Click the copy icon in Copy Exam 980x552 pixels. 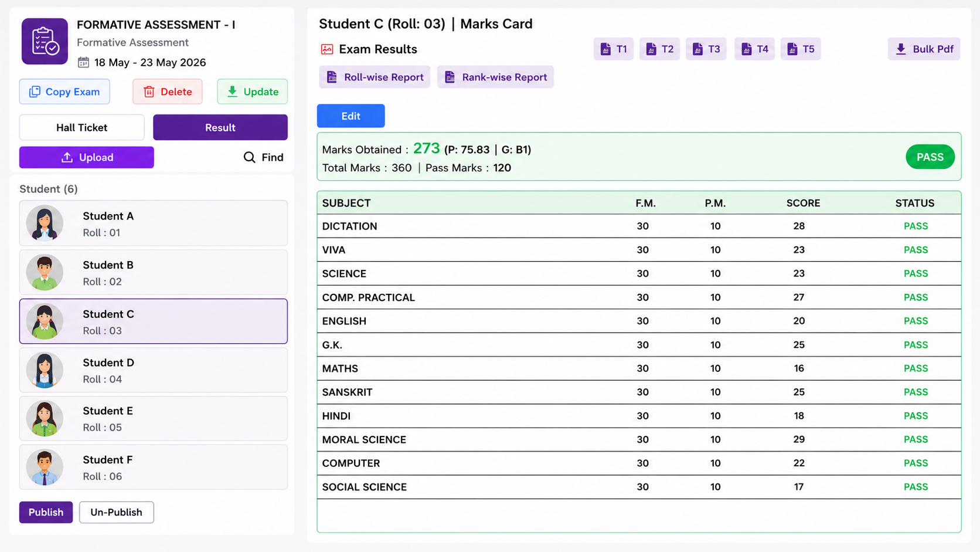[35, 92]
